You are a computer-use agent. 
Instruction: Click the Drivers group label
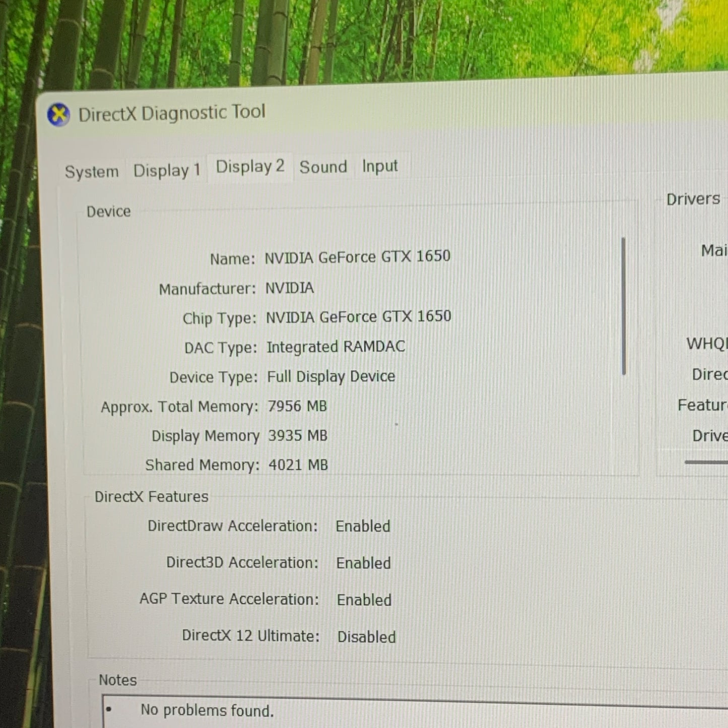693,199
